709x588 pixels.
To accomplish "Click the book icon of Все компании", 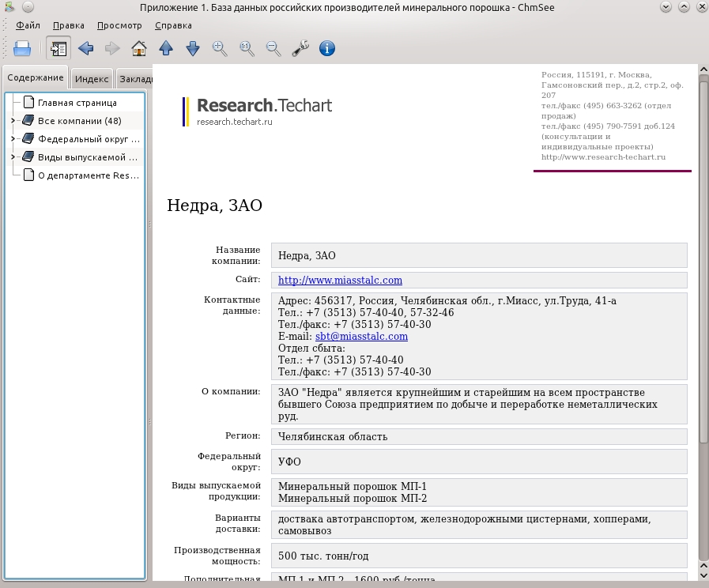I will pos(28,120).
